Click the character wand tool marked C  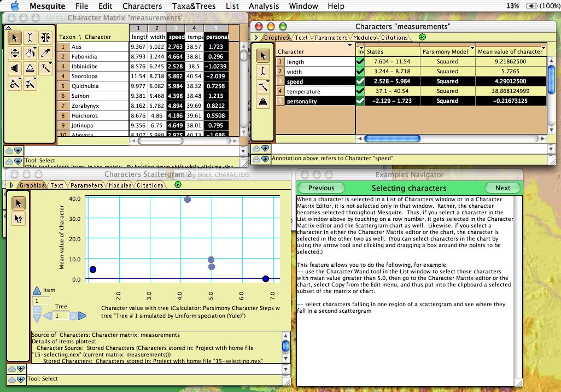pyautogui.click(x=15, y=84)
